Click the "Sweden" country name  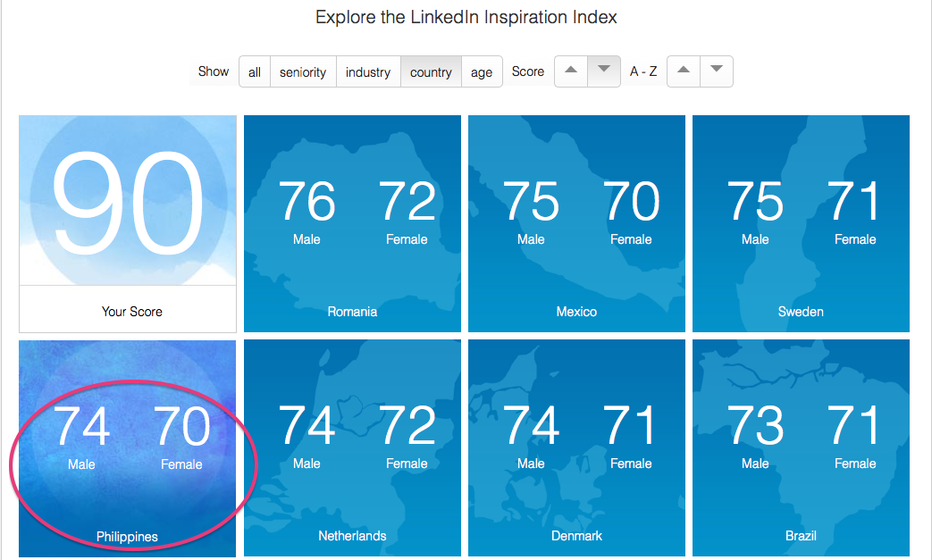coord(801,312)
